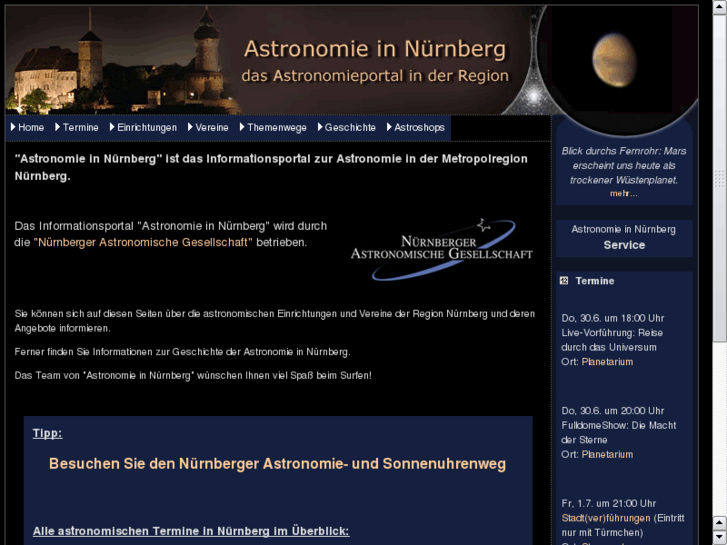Click 'Live-Vorführung: Reise durch das Universum' text
This screenshot has height=545, width=727.
(x=612, y=340)
